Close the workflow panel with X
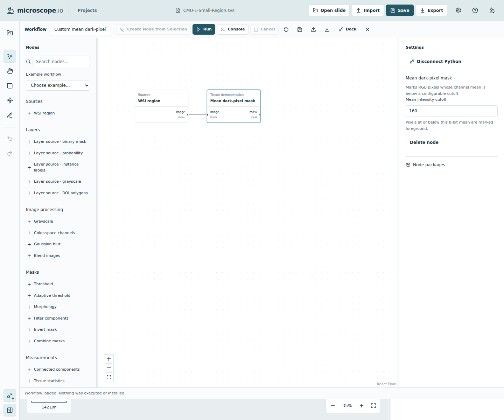 tap(367, 29)
